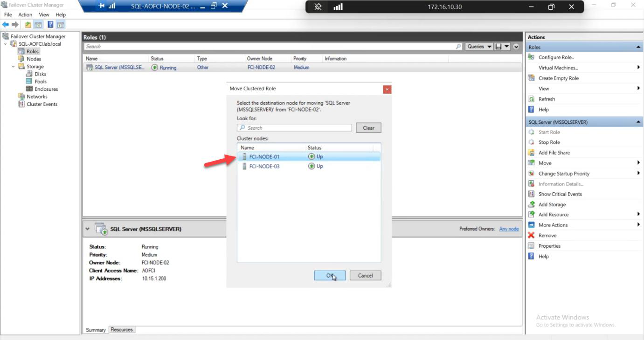
Task: Click Add File Share action
Action: [x=554, y=153]
